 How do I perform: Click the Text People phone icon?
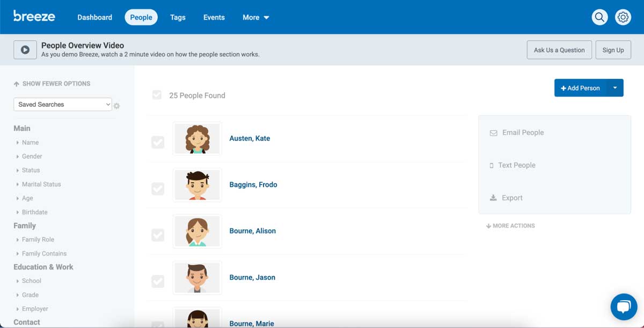492,165
